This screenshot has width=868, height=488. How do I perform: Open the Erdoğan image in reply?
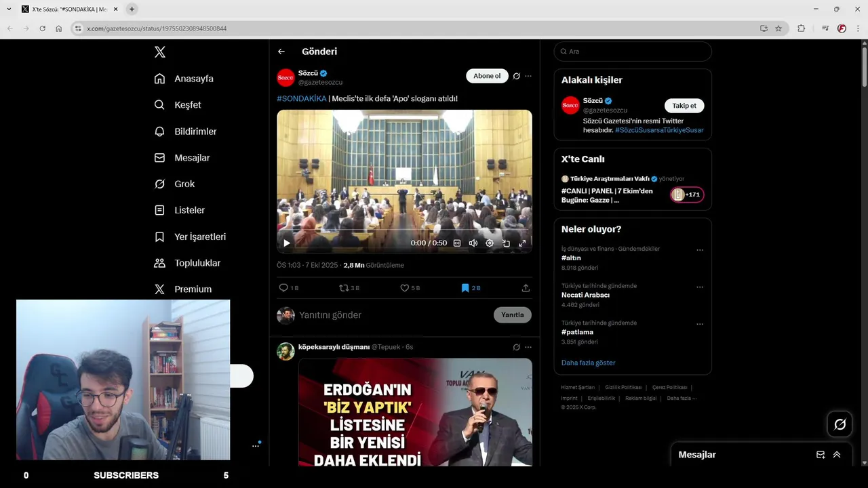[415, 412]
